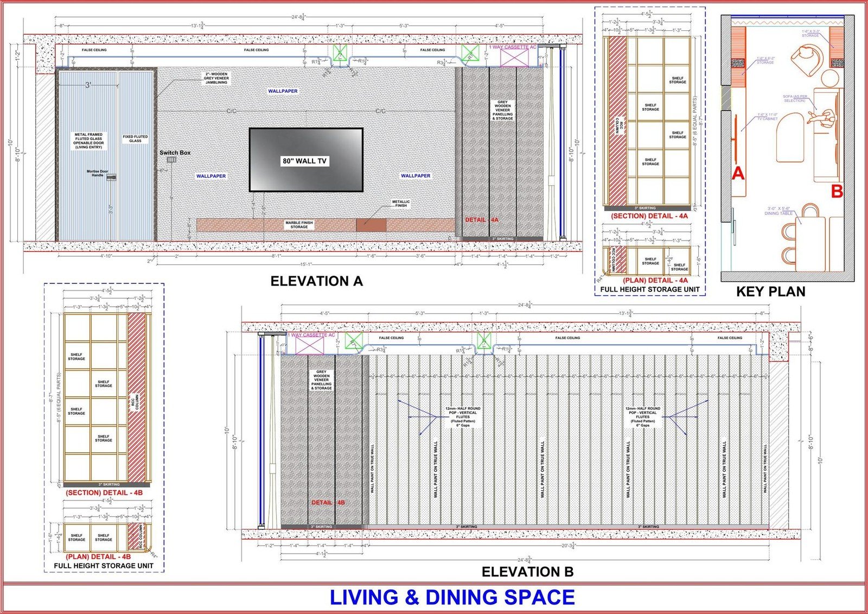Click the mortise door handle symbol
This screenshot has height=614, width=868.
pyautogui.click(x=111, y=177)
